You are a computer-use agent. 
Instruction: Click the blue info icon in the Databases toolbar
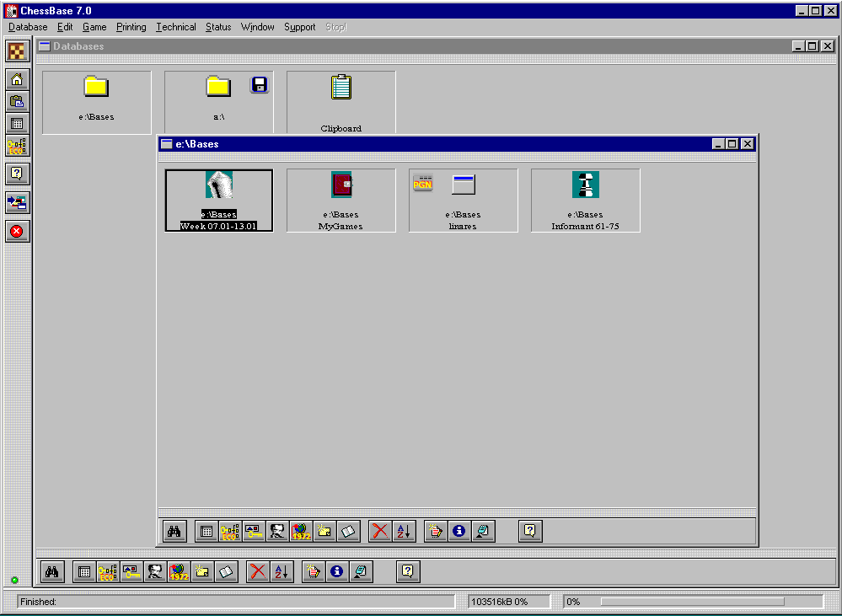(337, 572)
